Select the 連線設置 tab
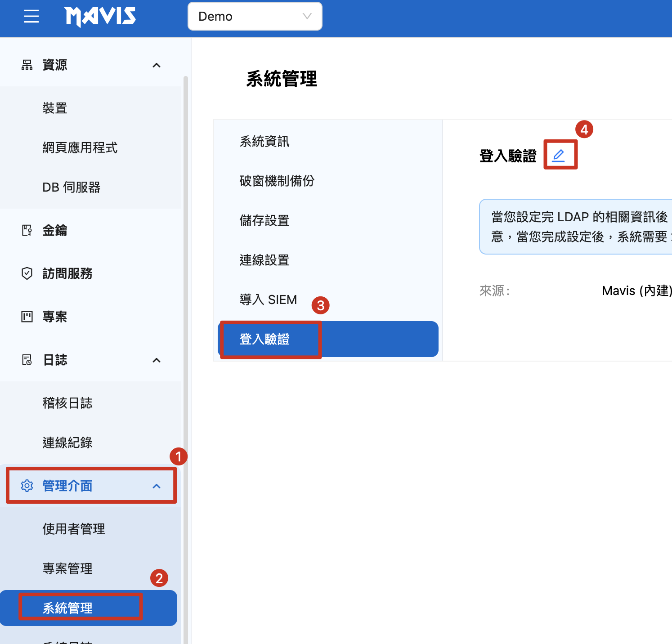The height and width of the screenshot is (644, 672). pyautogui.click(x=264, y=260)
